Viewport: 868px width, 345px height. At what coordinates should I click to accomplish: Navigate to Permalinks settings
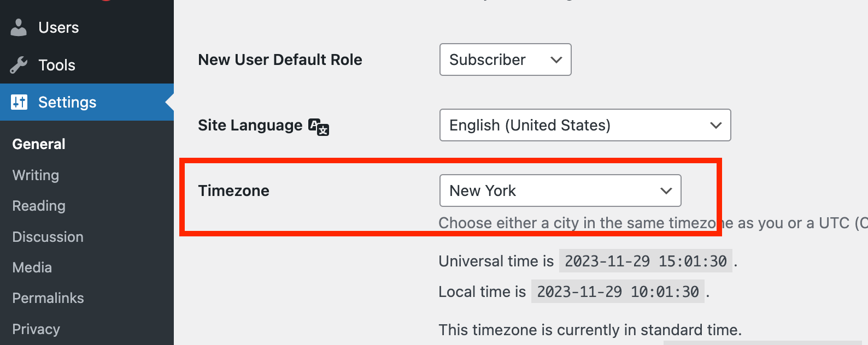click(48, 298)
